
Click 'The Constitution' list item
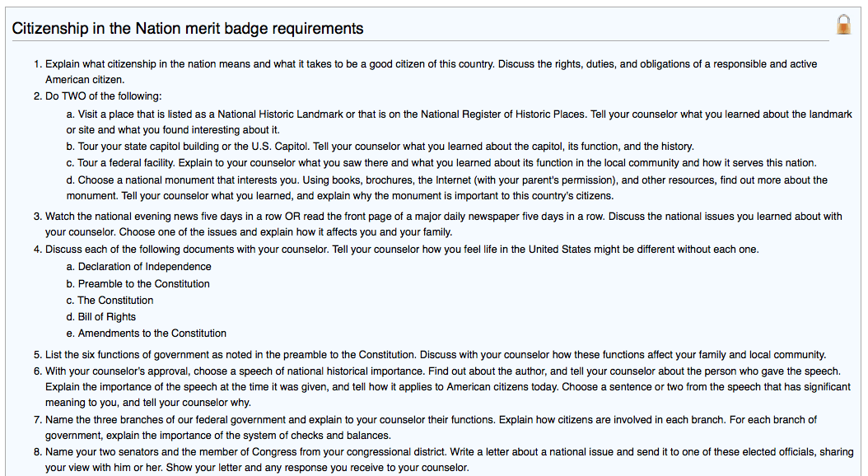[x=115, y=301]
